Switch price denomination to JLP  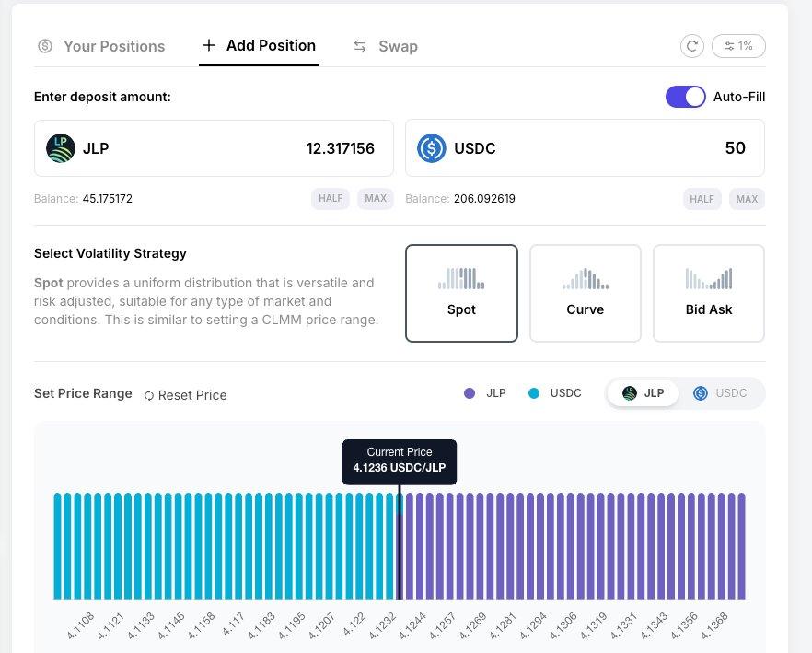coord(643,393)
